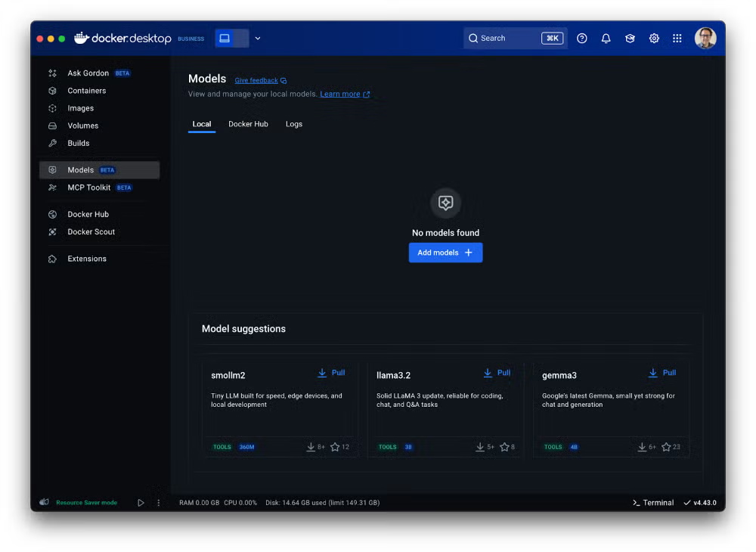Open Builds from the sidebar

tap(99, 143)
